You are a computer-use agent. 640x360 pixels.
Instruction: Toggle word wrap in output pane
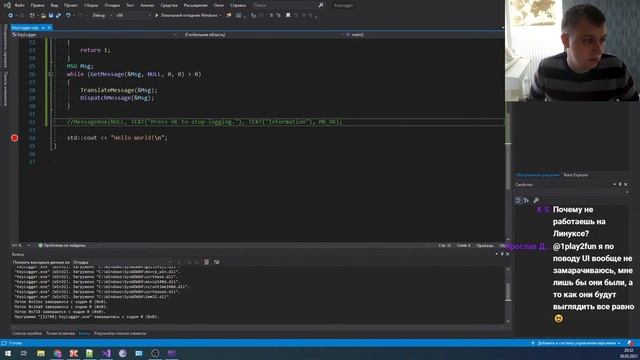point(216,262)
